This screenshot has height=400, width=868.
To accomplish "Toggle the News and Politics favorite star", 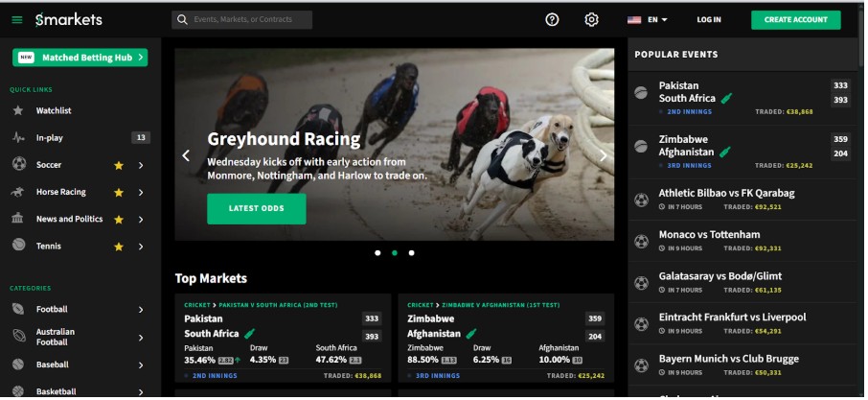I will pyautogui.click(x=119, y=220).
